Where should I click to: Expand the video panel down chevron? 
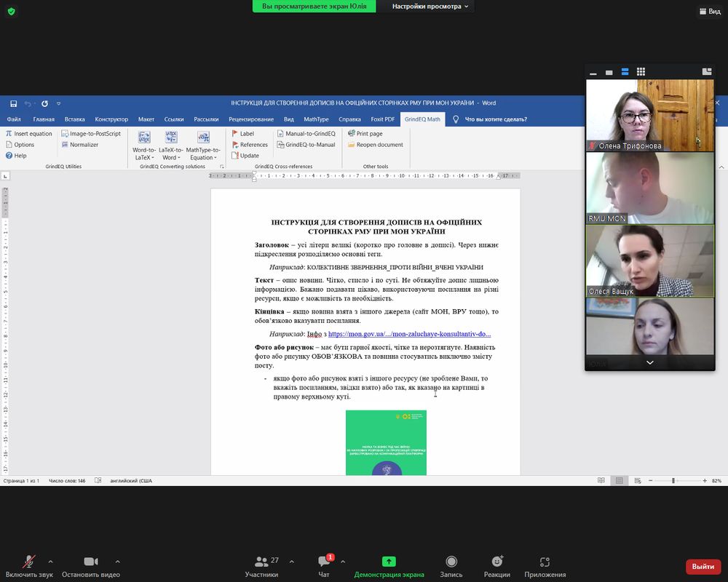[649, 362]
